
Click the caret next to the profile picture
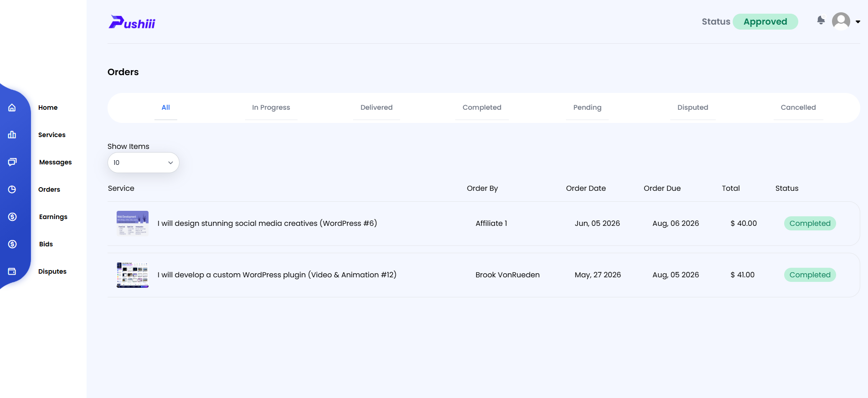(x=858, y=22)
